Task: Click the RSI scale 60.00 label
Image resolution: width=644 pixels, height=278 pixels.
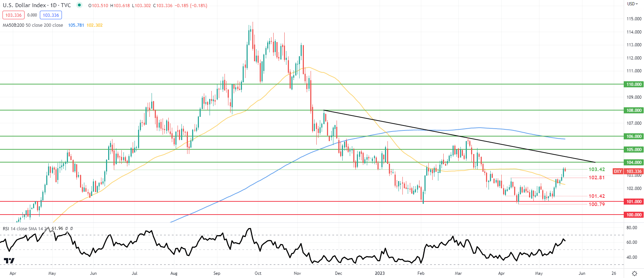Action: coord(632,242)
